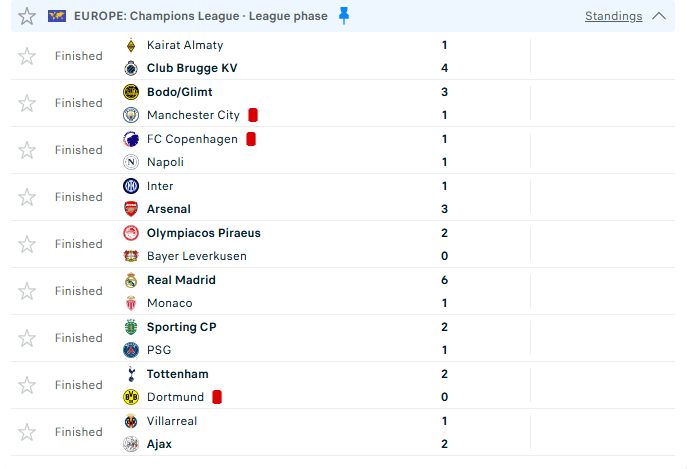
Task: Click the PSG logo icon
Action: pos(130,350)
